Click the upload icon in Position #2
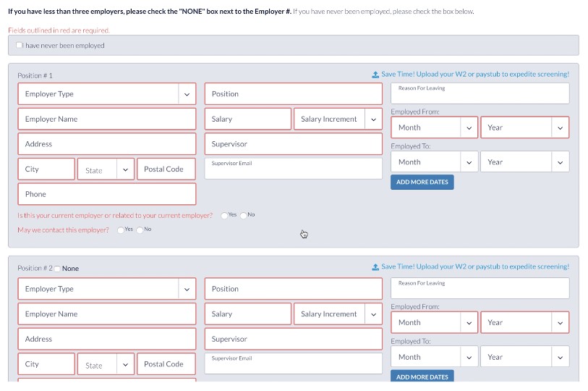 (x=375, y=267)
